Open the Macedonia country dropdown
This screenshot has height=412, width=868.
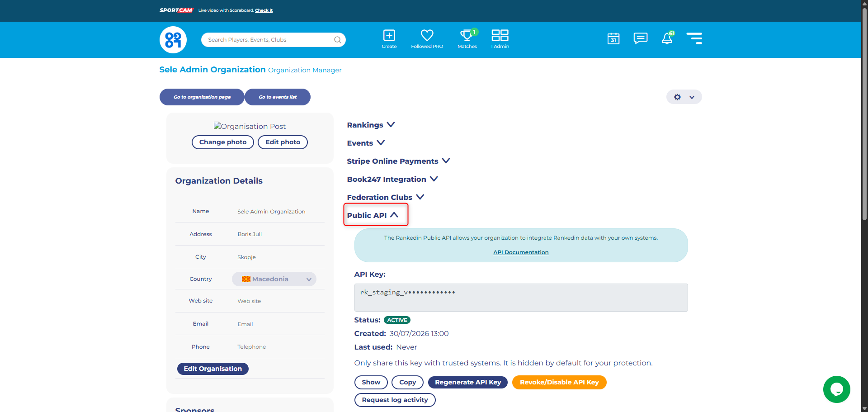pyautogui.click(x=274, y=279)
